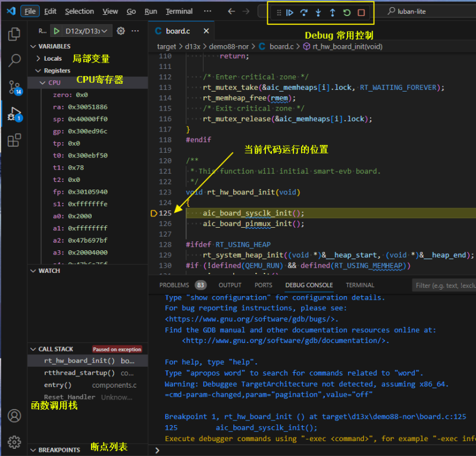
Task: Select the sp register value 0x40000ff0
Action: click(87, 119)
